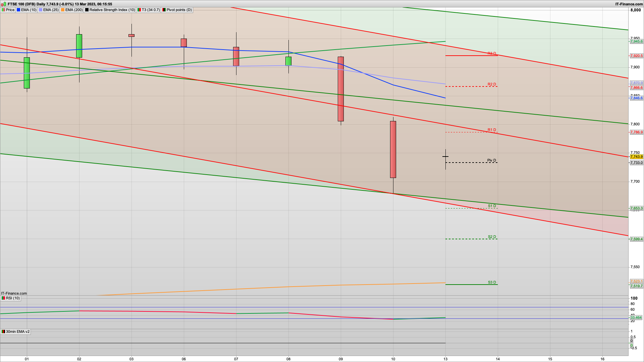Click the S3 D pivot level label

click(x=492, y=282)
